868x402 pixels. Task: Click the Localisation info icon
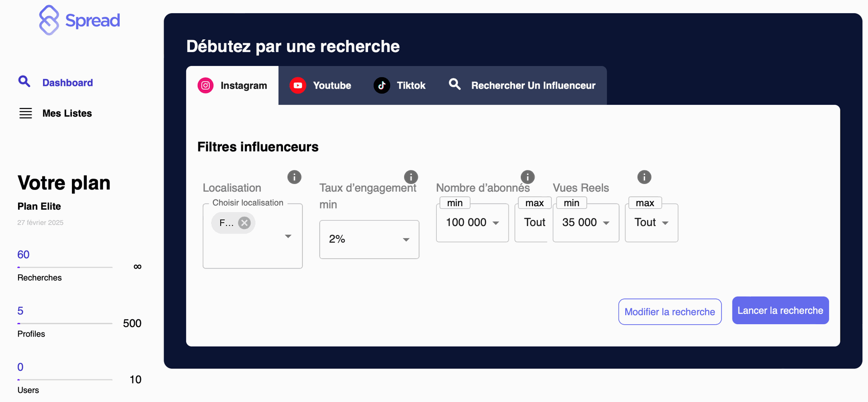(x=294, y=177)
